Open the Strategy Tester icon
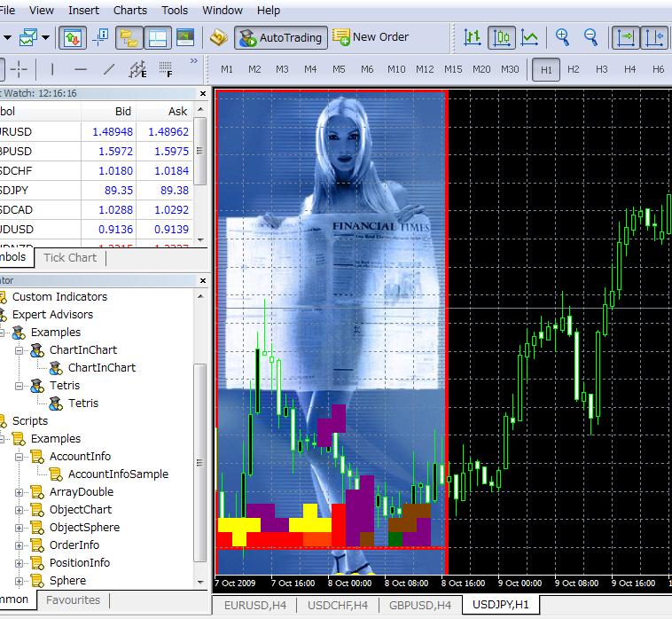The image size is (672, 619). click(185, 38)
